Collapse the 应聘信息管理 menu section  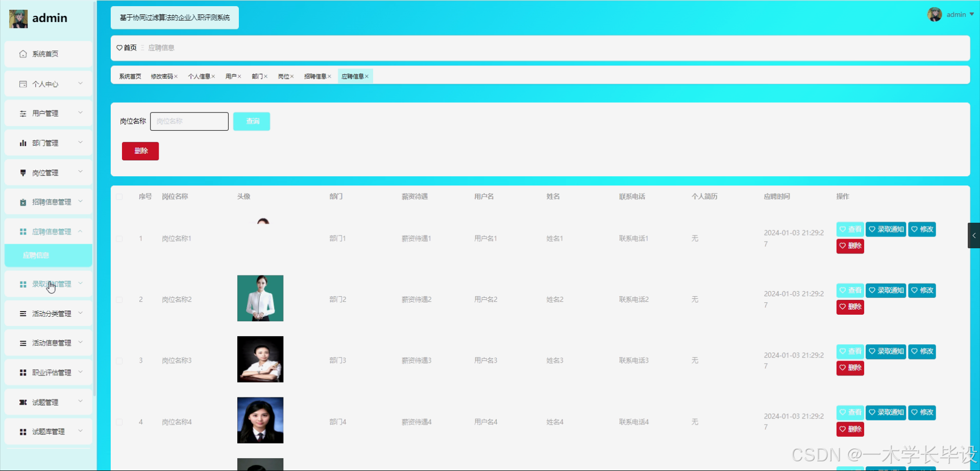pyautogui.click(x=80, y=231)
